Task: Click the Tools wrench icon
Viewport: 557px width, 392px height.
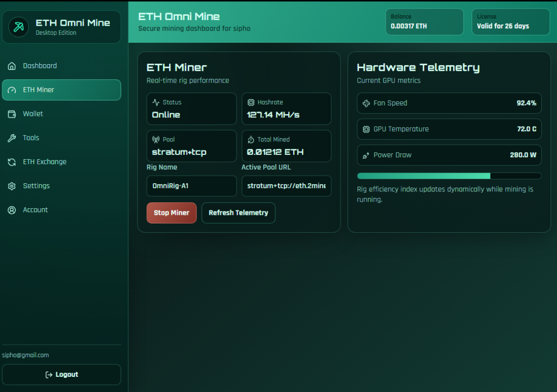Action: click(12, 138)
